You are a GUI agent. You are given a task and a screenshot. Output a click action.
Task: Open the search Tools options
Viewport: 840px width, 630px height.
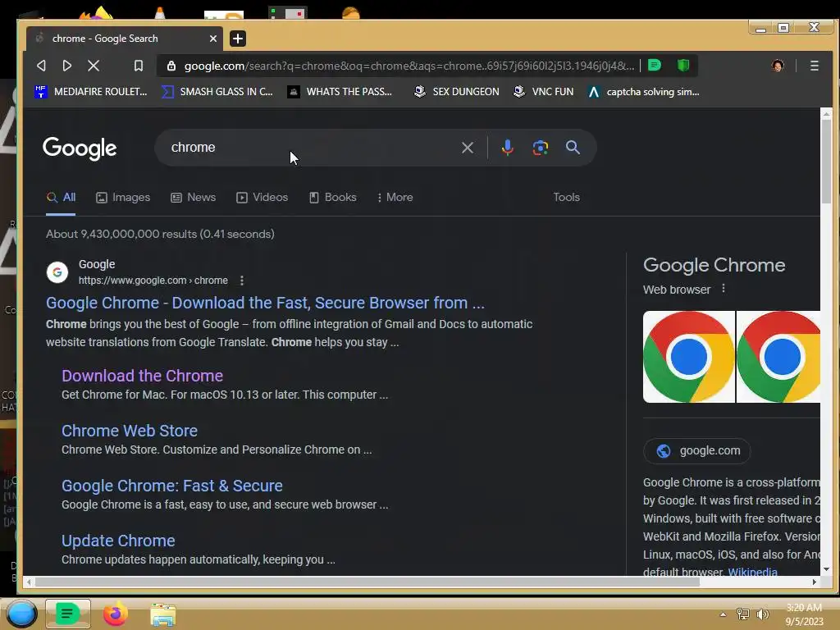tap(566, 197)
